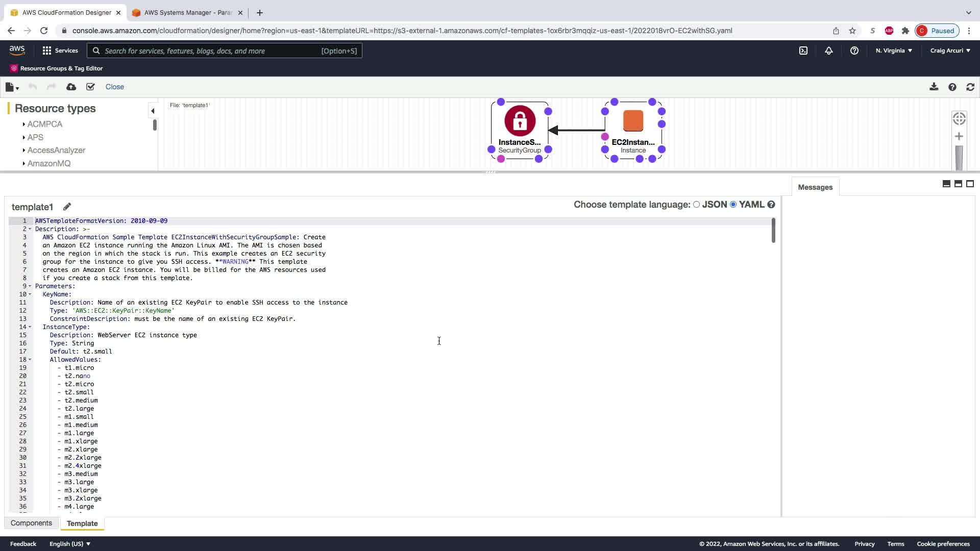
Task: Open AWS CloudShell icon in header
Action: pyautogui.click(x=803, y=51)
